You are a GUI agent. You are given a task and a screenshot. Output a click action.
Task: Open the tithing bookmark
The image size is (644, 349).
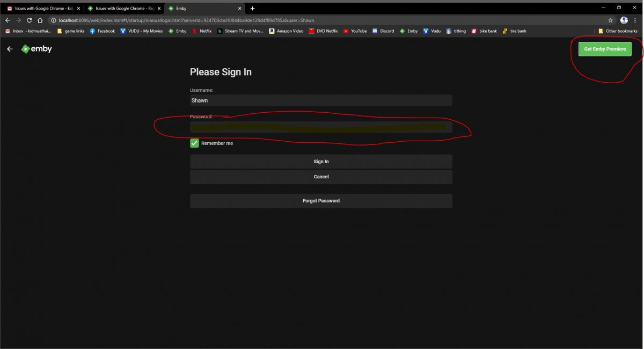click(x=456, y=31)
